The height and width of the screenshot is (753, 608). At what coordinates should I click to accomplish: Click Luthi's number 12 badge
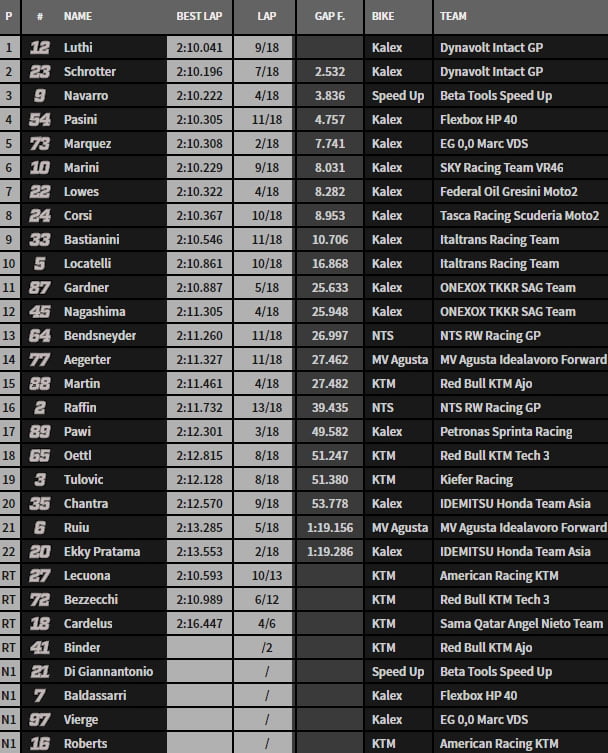(40, 48)
